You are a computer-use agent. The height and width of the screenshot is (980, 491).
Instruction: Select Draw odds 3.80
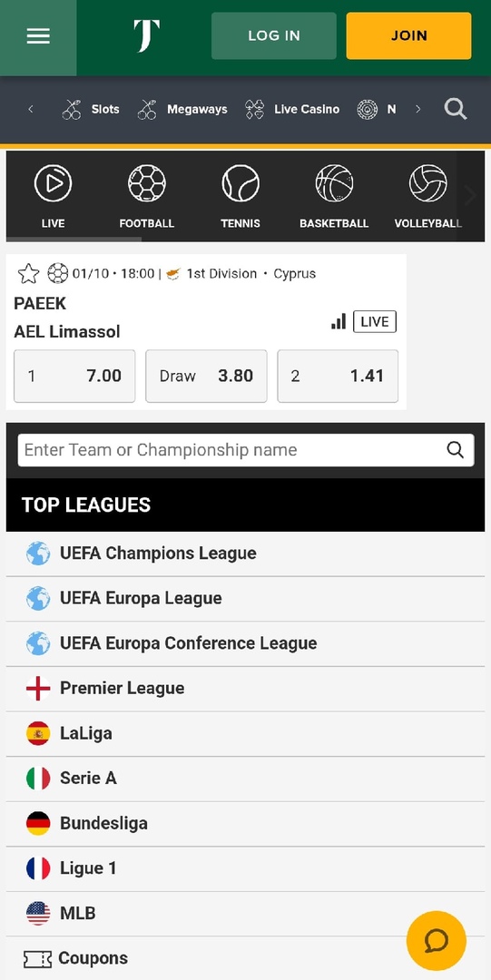[x=206, y=376]
